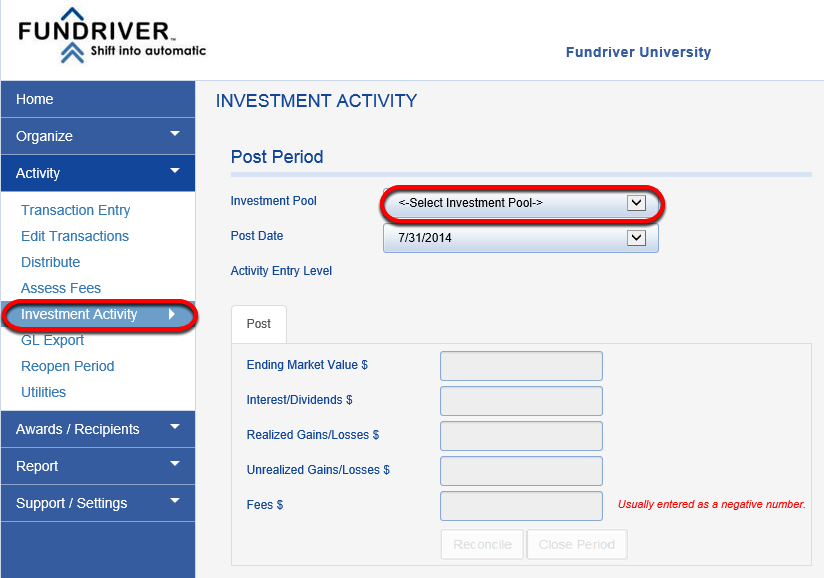Viewport: 824px width, 578px height.
Task: Open Edit Transactions link
Action: (x=75, y=236)
